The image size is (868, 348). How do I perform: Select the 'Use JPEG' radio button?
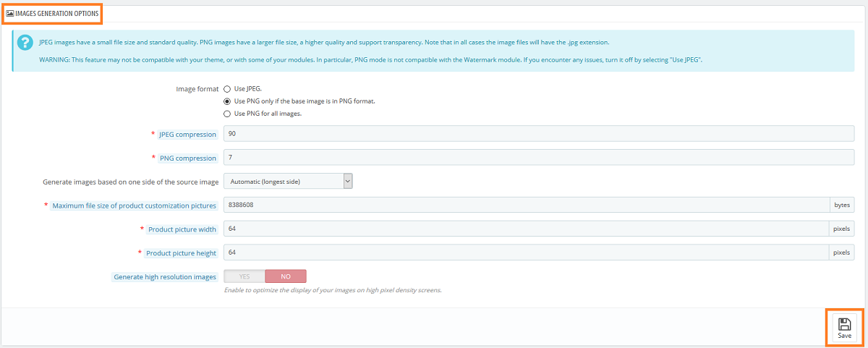(227, 88)
